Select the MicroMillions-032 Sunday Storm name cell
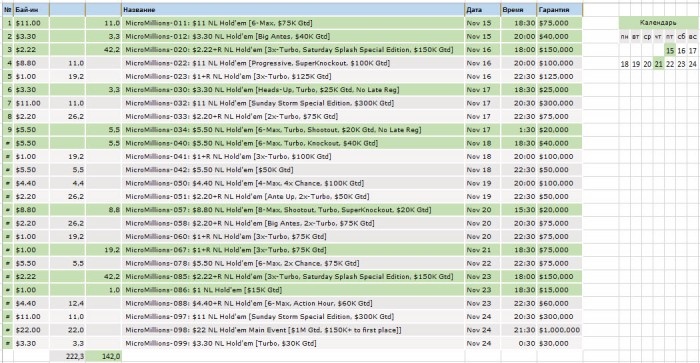Screen dimensions: 700x363 point(293,103)
